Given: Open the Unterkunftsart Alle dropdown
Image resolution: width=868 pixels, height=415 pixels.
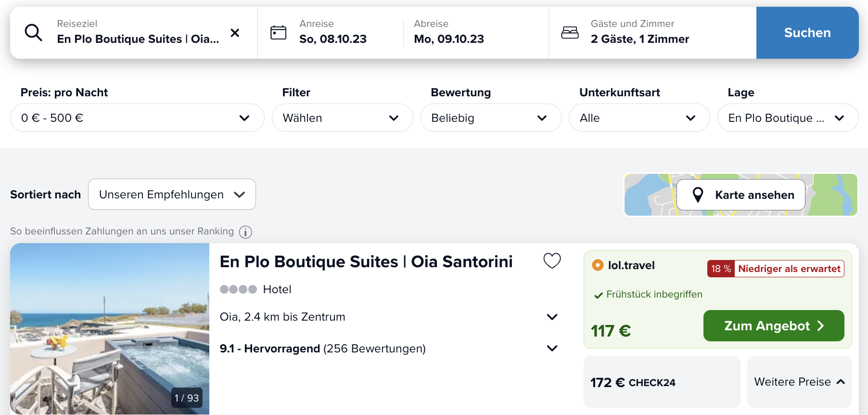Looking at the screenshot, I should [x=639, y=118].
